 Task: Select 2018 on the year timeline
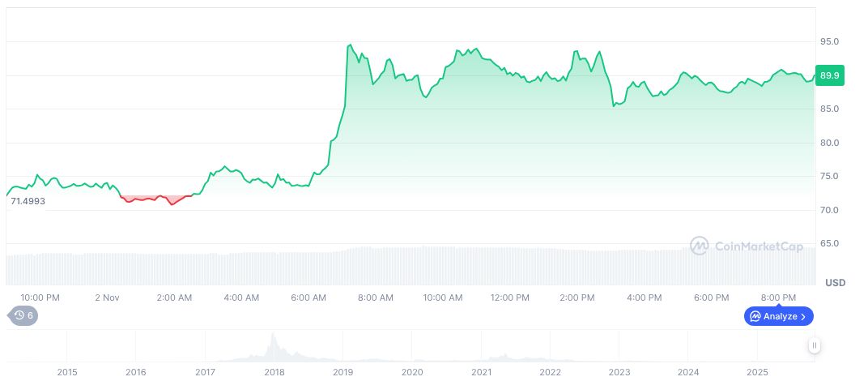click(x=274, y=372)
